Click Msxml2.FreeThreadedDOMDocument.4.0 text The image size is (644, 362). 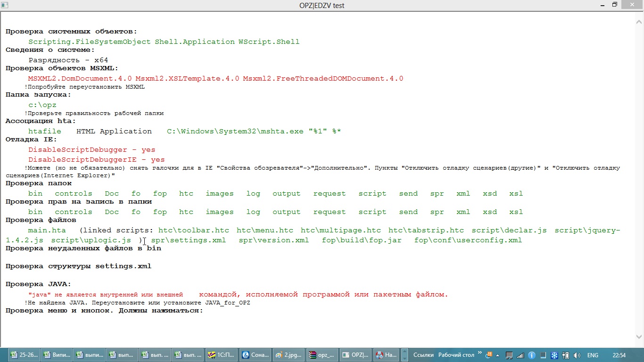pos(323,78)
